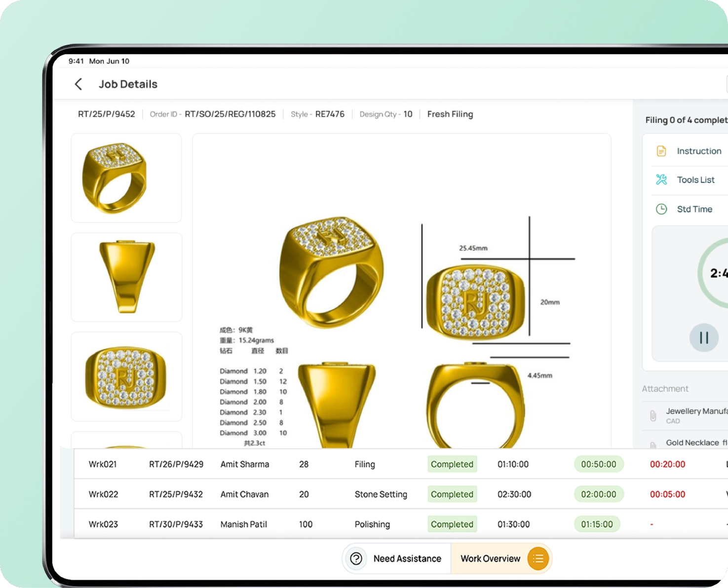Select the Wrk021 Filing row
The height and width of the screenshot is (588, 728).
pos(401,464)
